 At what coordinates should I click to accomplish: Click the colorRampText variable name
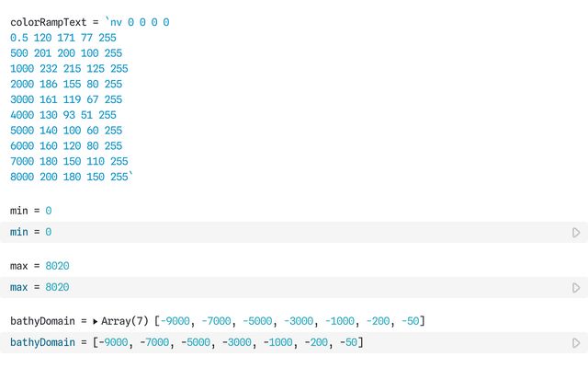(48, 21)
